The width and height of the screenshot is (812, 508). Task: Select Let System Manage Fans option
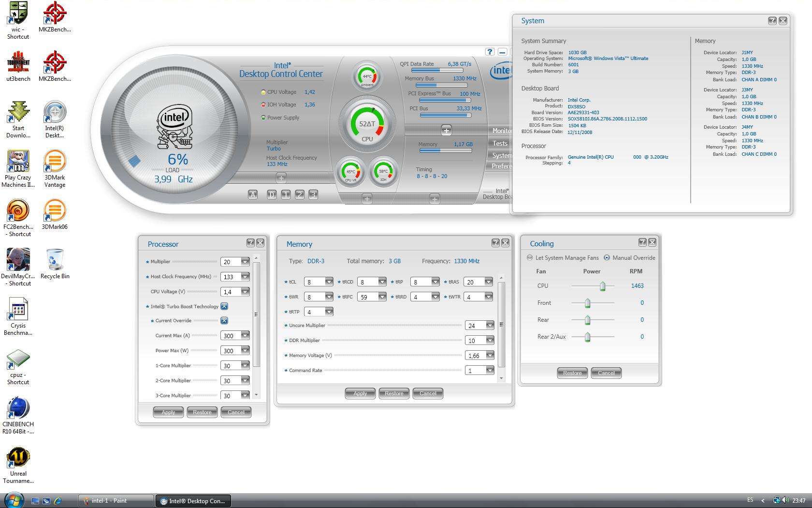point(530,258)
